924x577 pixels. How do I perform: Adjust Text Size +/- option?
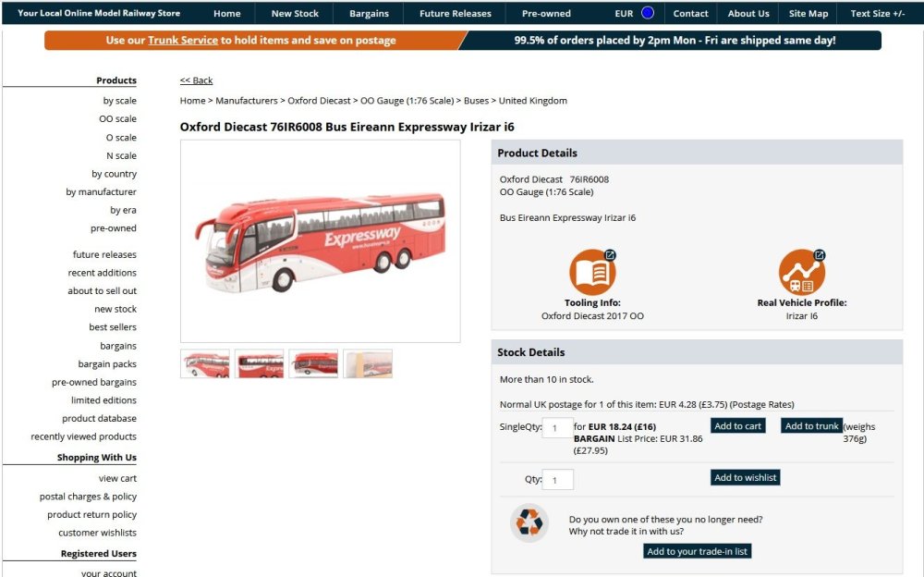click(x=878, y=13)
